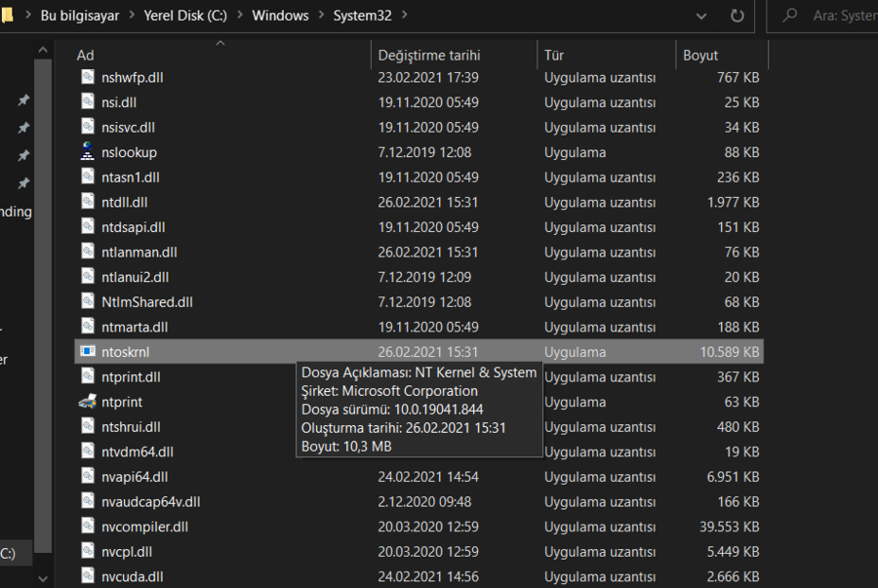
Task: Expand the chevron after Windows breadcrumb
Action: tap(320, 16)
